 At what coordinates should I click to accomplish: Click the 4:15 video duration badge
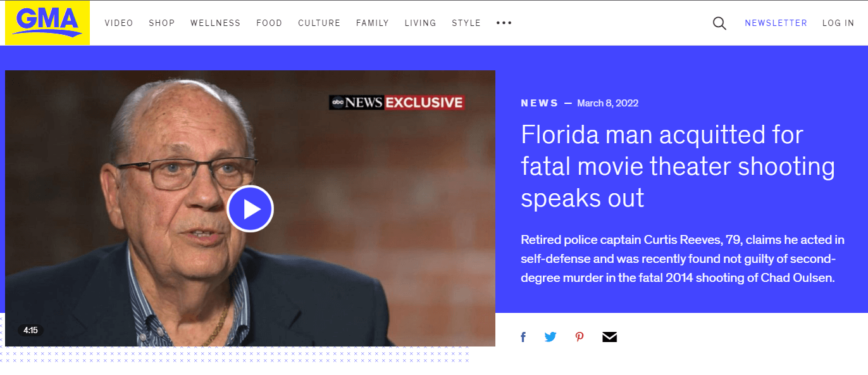(31, 330)
